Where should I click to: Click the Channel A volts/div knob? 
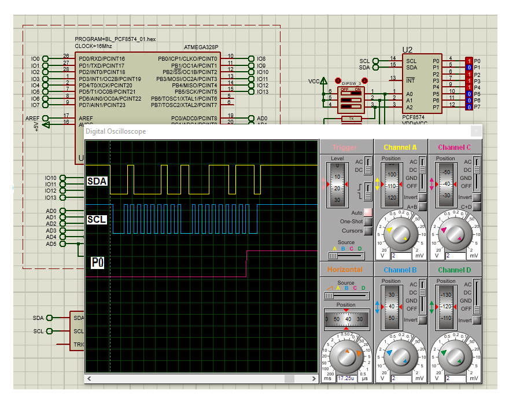point(400,234)
